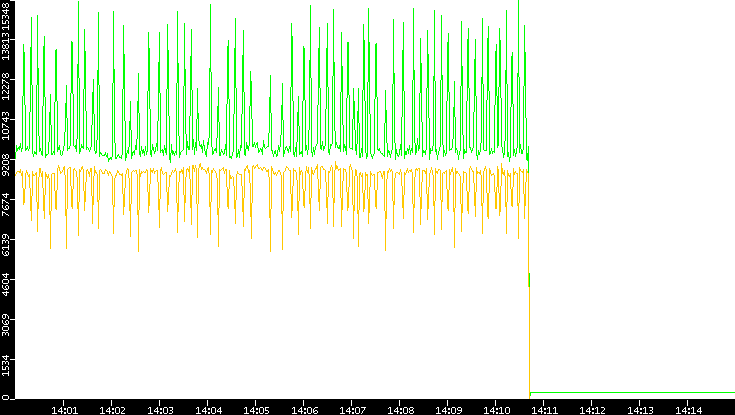Click the 14:07 time axis label
Screen dimensions: 735x415
(352, 410)
